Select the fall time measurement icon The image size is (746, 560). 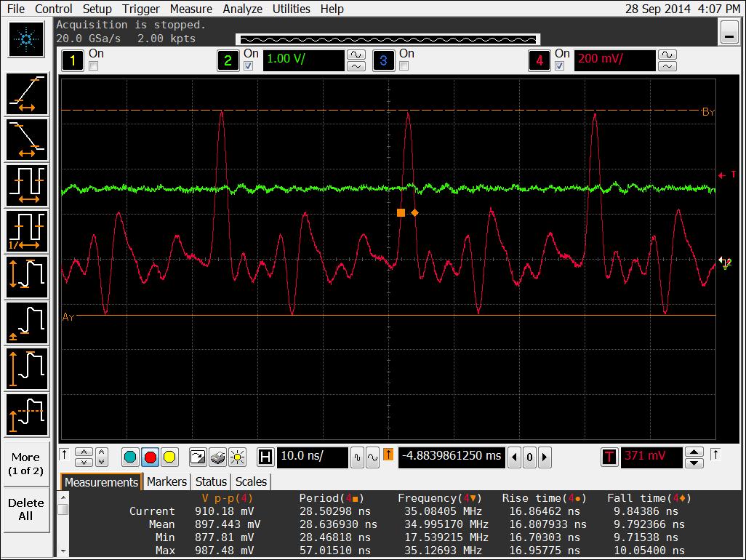(x=28, y=140)
